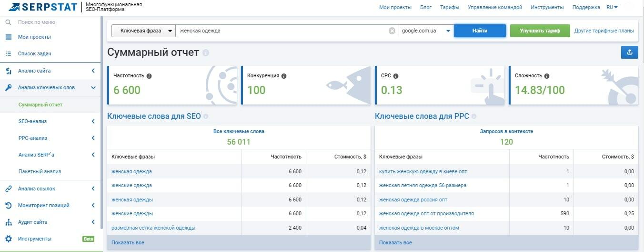Open keyword женские одежда in SEO table
Screen dimensions: 644x252
[x=131, y=185]
